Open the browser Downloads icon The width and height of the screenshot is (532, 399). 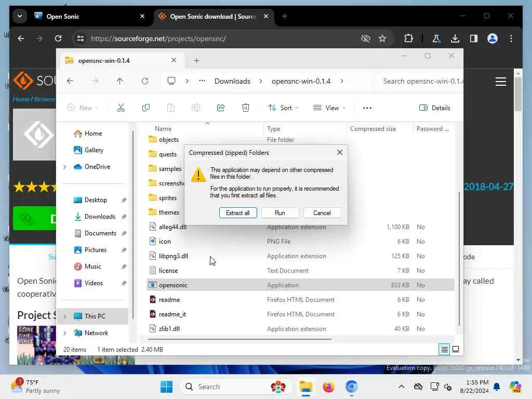point(455,38)
